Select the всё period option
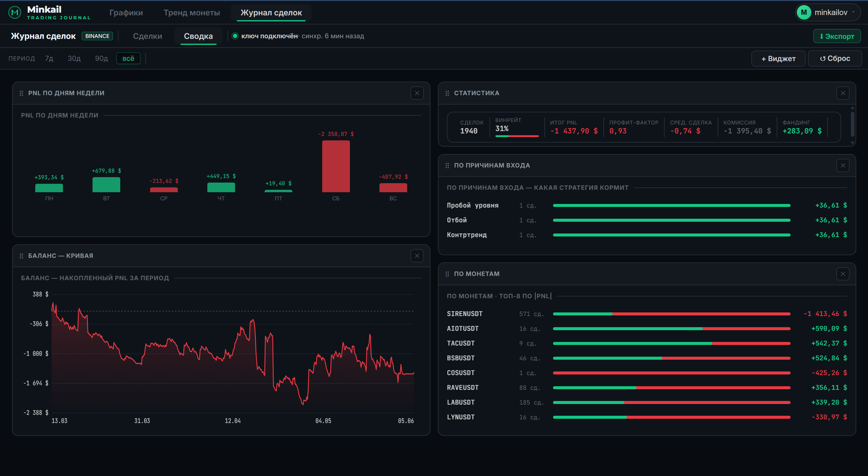This screenshot has width=868, height=476. 128,58
